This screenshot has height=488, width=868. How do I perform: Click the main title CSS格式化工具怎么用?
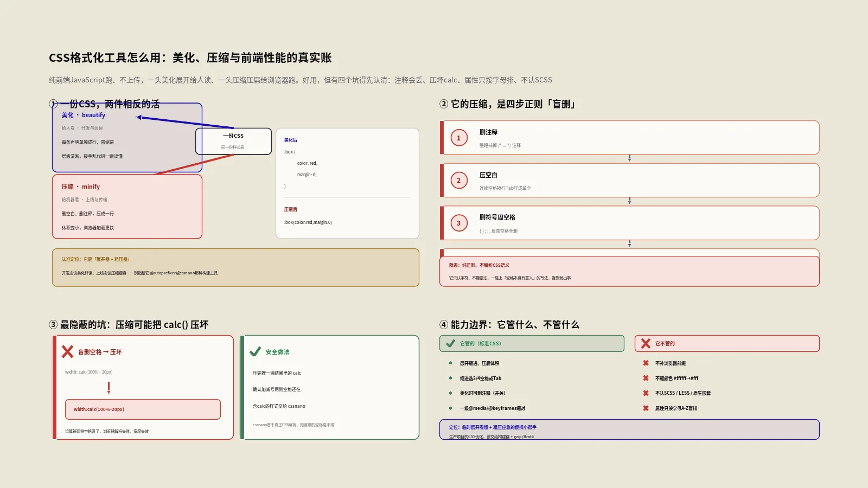190,57
